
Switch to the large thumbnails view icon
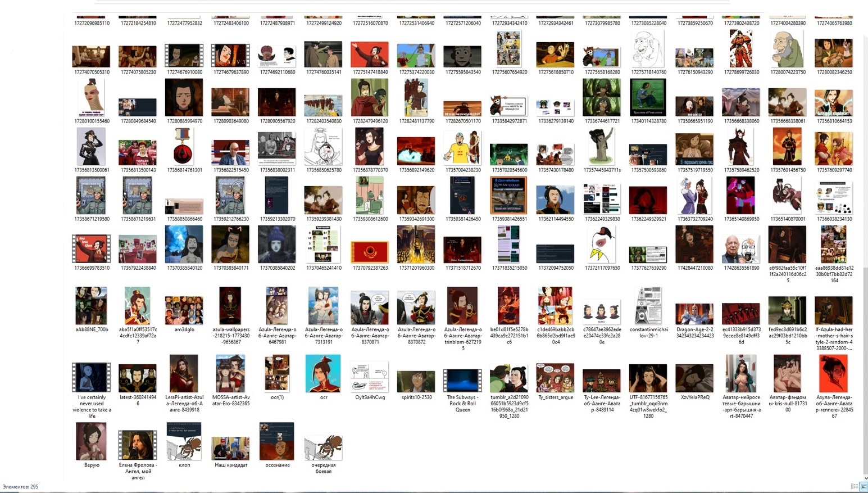pos(864,486)
